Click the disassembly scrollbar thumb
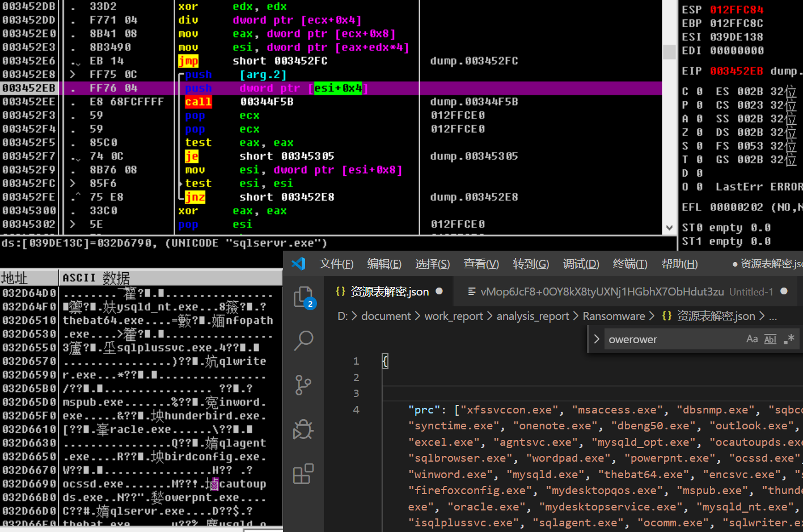The image size is (803, 532). pos(669,52)
